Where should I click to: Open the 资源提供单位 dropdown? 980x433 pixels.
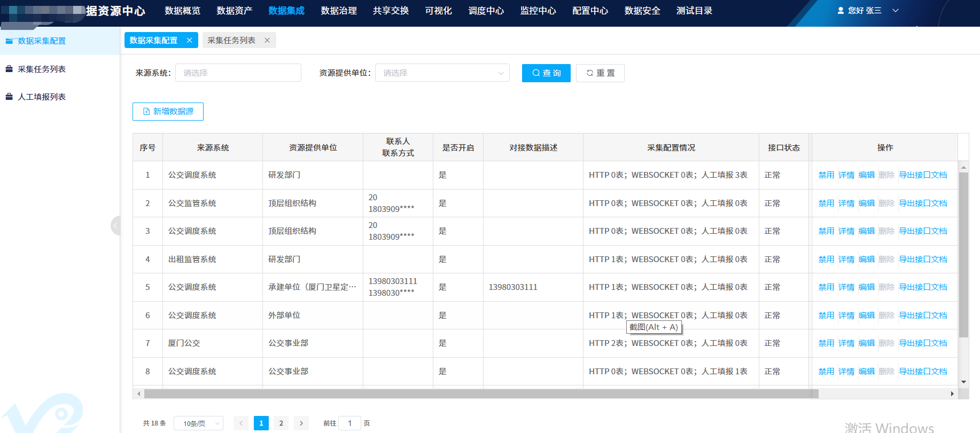[x=442, y=73]
